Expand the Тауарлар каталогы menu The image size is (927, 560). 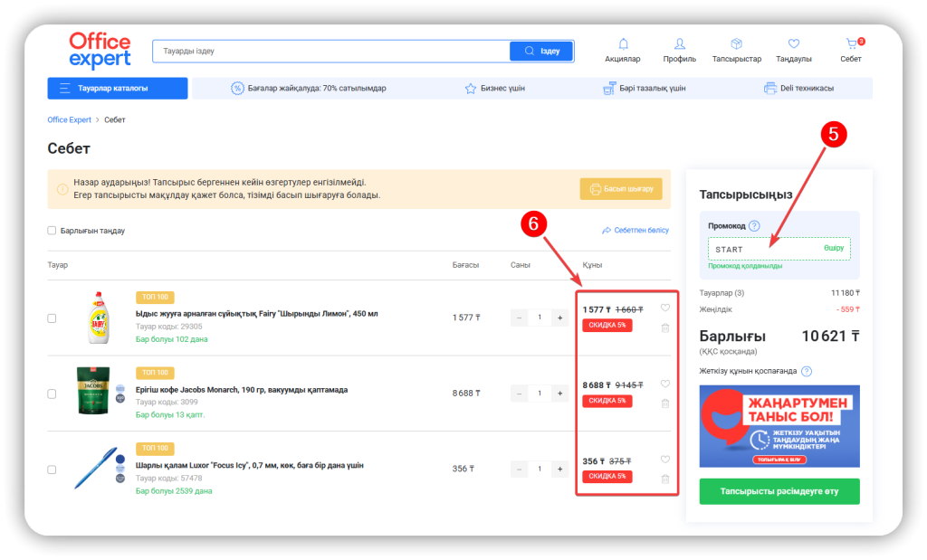[118, 89]
